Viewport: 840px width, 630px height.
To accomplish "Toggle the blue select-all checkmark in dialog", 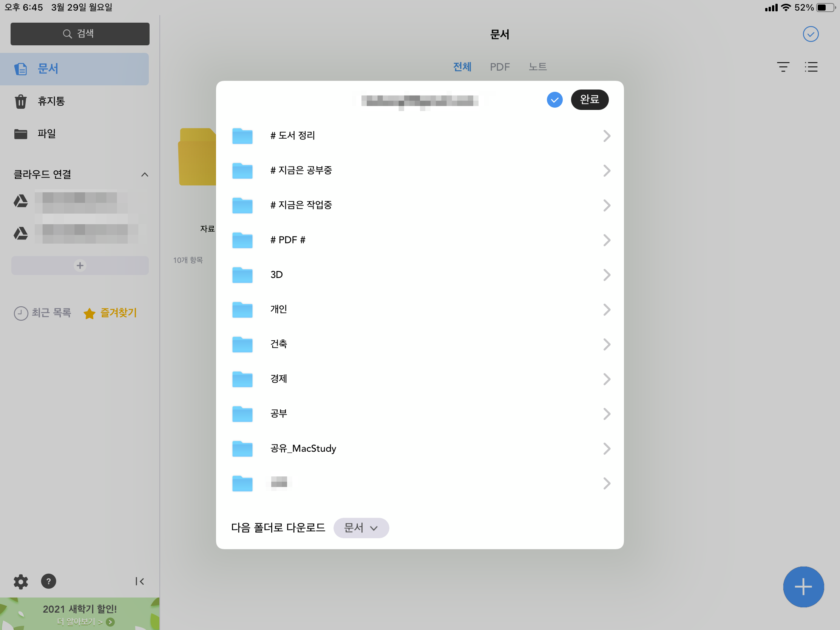I will click(554, 100).
